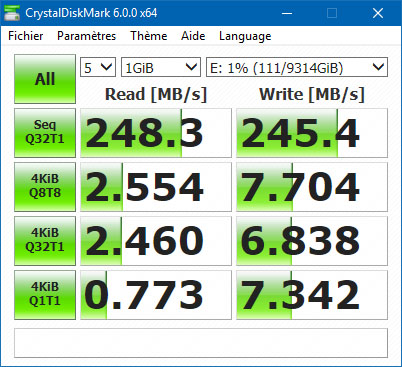Click the empty comment field at bottom

coord(201,343)
